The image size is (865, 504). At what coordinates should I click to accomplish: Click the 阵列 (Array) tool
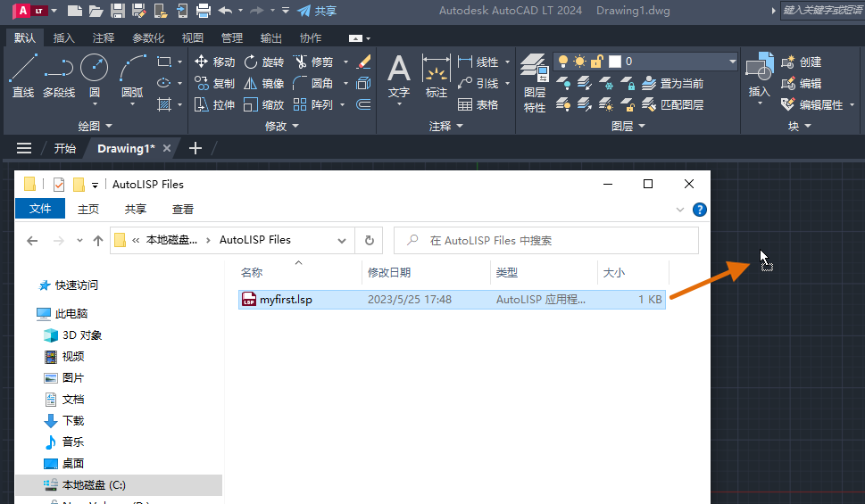[x=312, y=104]
